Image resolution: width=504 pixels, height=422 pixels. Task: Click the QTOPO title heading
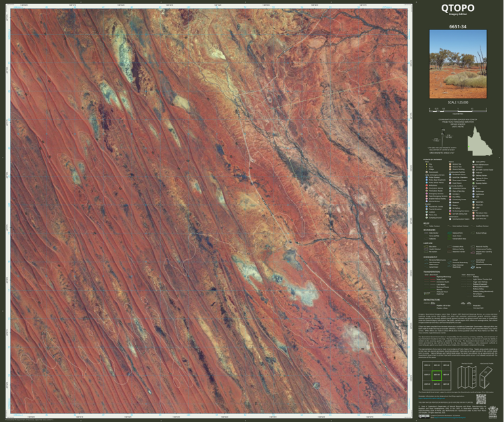(x=457, y=8)
